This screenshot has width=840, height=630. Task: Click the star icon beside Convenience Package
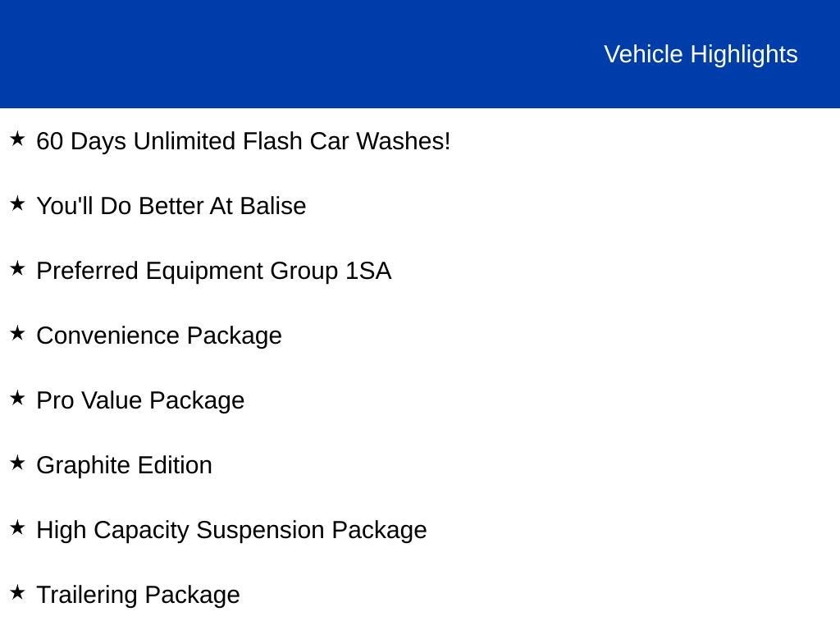[x=17, y=334]
